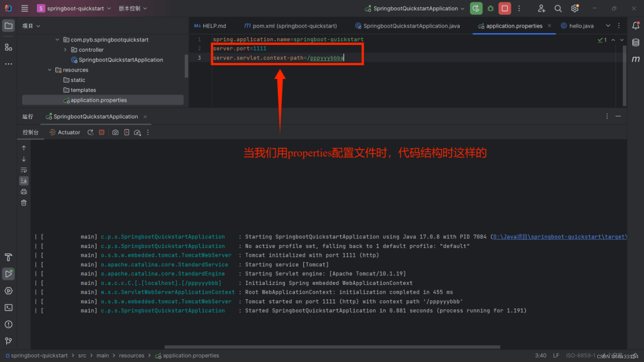Open the Maven tool window on the right

click(x=636, y=59)
